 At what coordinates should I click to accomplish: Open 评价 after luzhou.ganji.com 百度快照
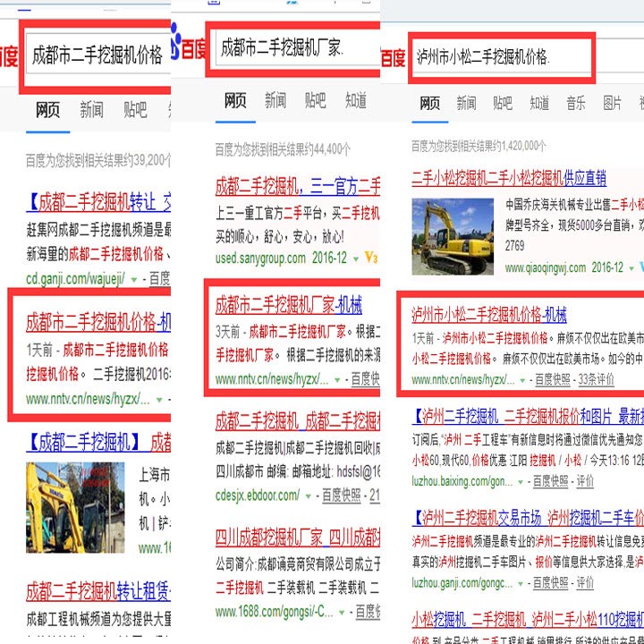pos(585,583)
